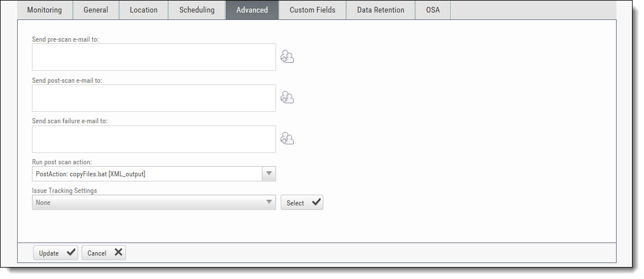Open the Issue Tracking Settings dropdown
This screenshot has width=644, height=279.
click(154, 202)
